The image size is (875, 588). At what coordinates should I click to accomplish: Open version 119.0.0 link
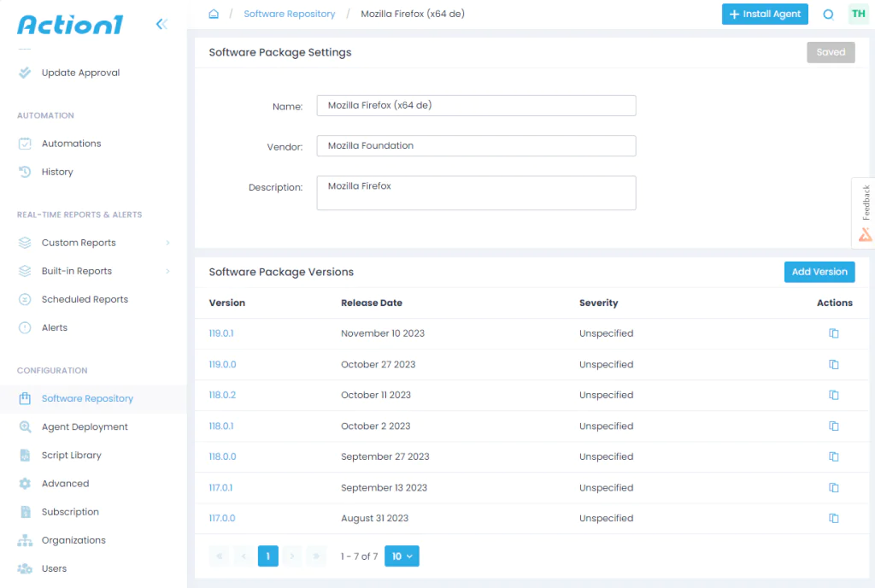223,364
